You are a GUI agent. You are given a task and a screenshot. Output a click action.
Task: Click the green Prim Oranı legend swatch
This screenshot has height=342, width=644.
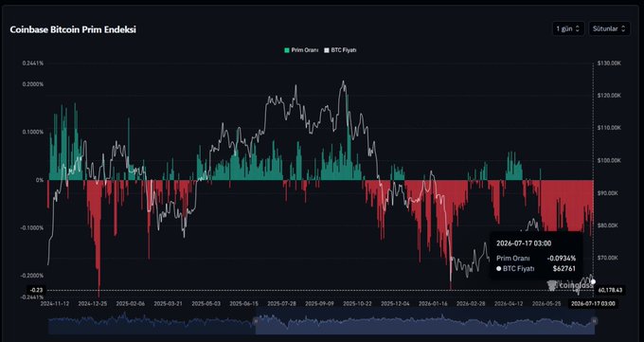[287, 50]
